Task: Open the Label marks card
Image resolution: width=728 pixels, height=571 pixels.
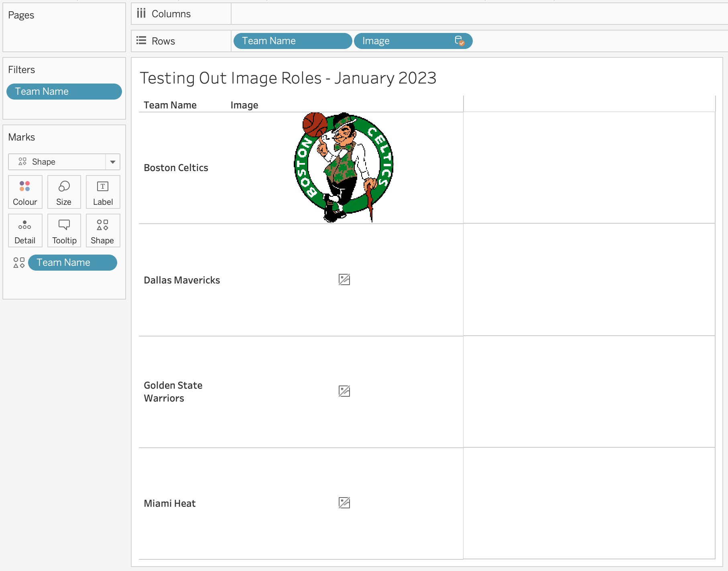Action: tap(103, 192)
